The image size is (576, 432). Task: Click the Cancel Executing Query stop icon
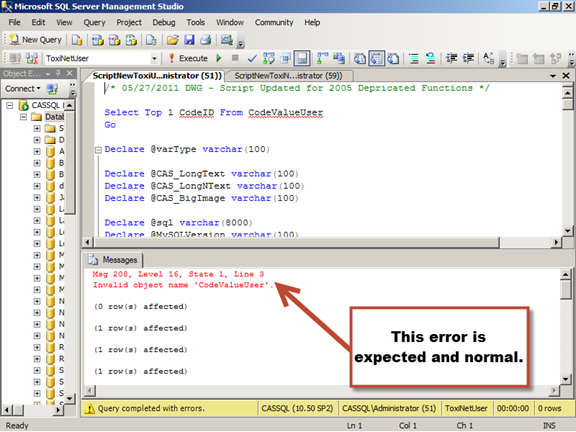(235, 58)
